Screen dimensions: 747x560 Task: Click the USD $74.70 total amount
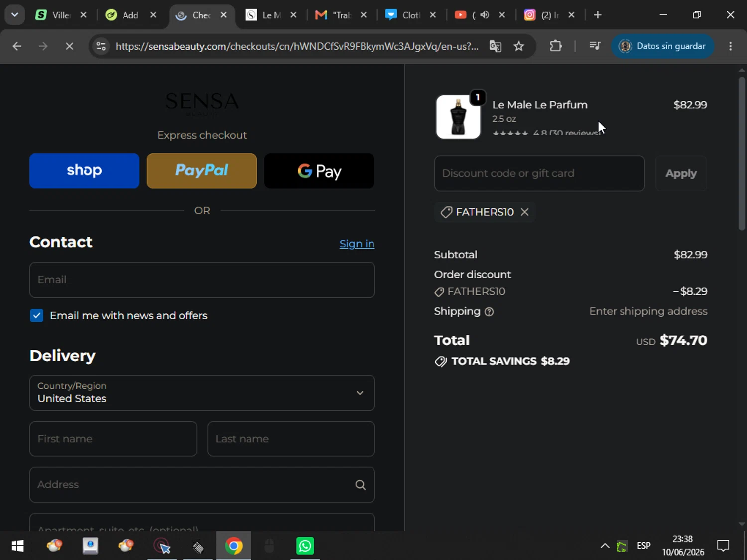point(671,340)
